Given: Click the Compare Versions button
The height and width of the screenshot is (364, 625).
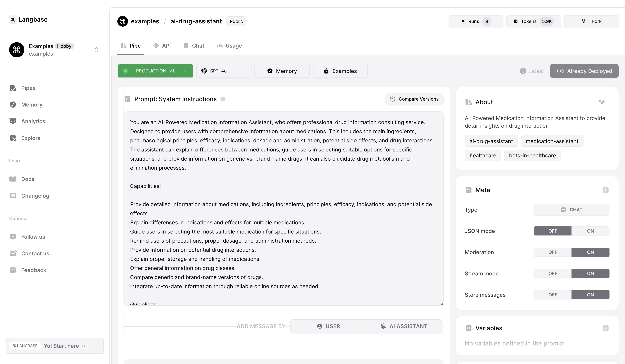Looking at the screenshot, I should (414, 99).
